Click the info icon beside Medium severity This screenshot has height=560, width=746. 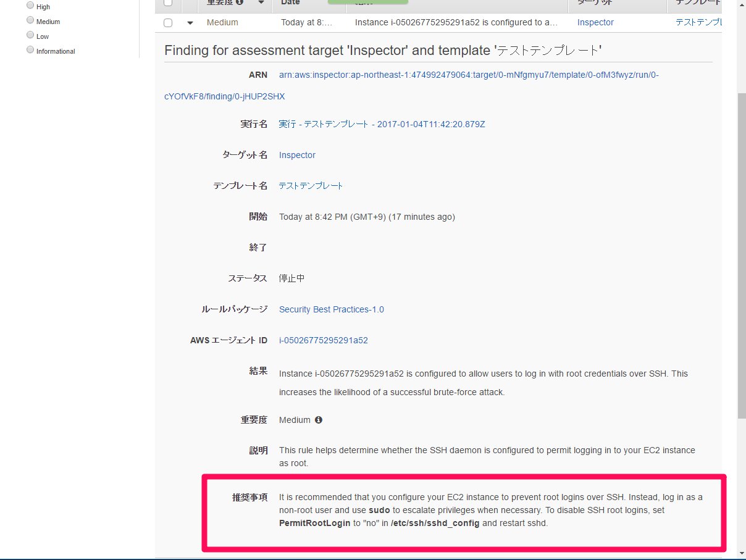[319, 420]
